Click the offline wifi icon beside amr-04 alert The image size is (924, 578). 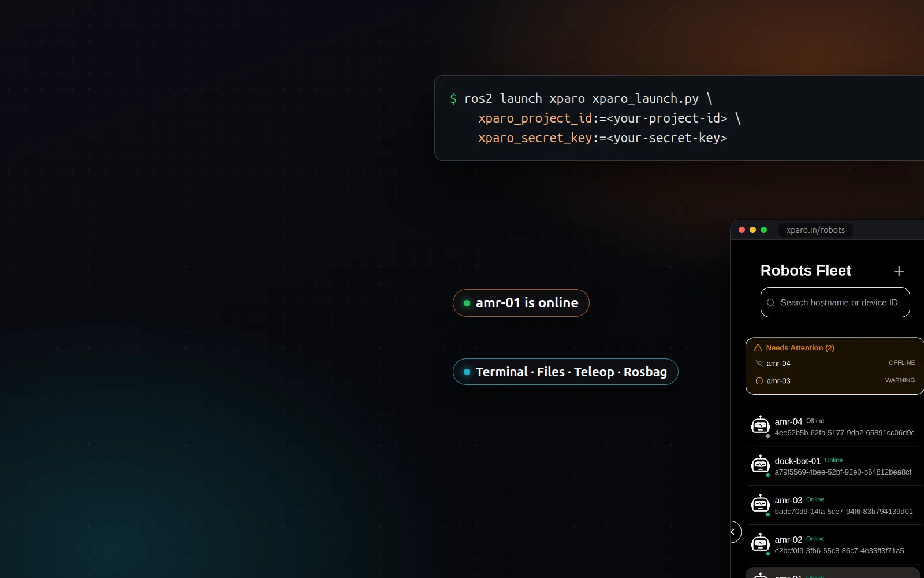(759, 364)
